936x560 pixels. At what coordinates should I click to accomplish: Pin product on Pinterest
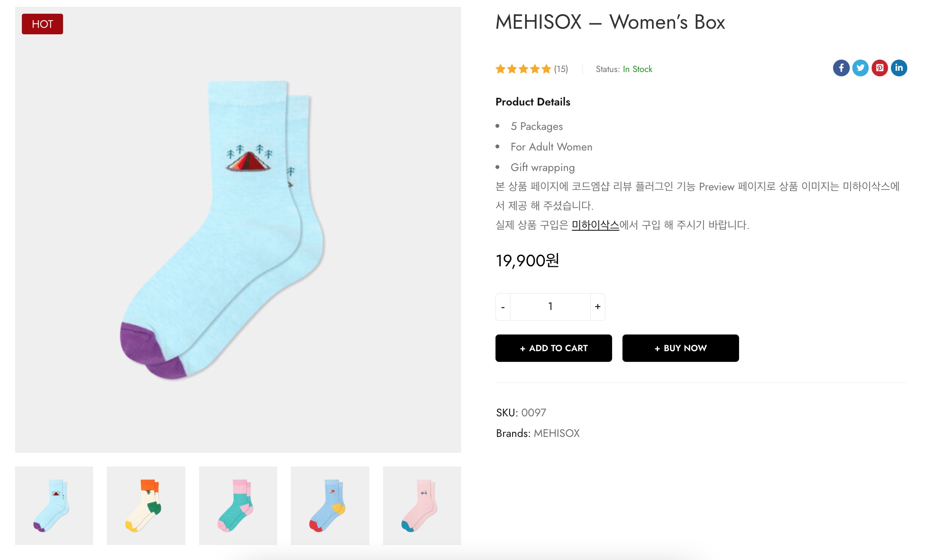click(x=879, y=68)
